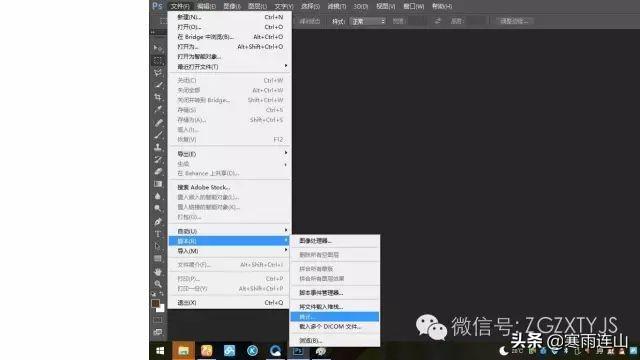Viewport: 640px width, 360px height.
Task: Expand the highlighted 脚本(R) submenu
Action: pos(229,241)
